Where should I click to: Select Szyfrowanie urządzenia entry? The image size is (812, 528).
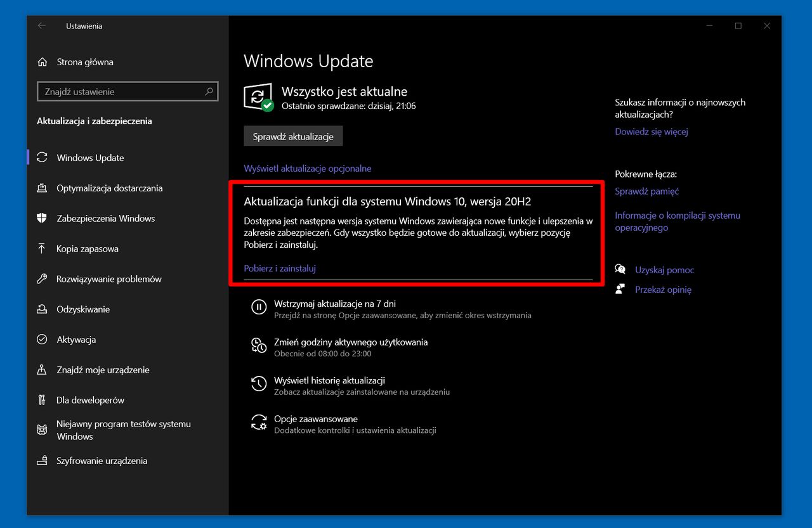[101, 461]
